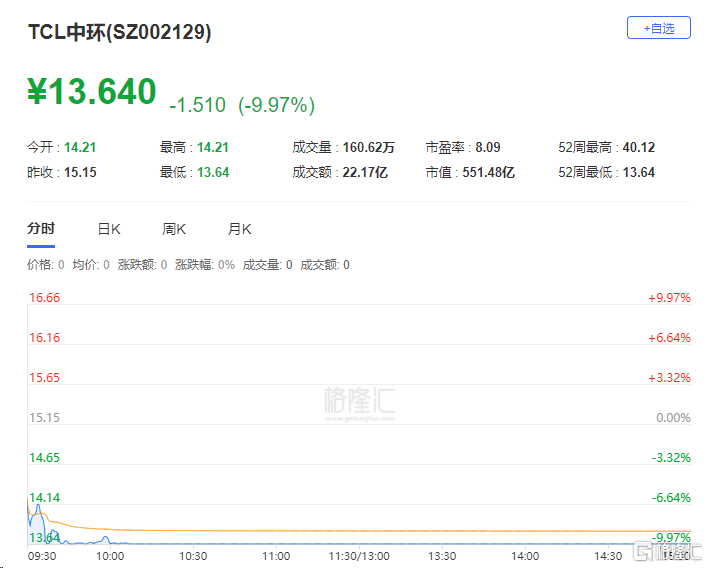Click the 成交额: 0 chart readout
The image size is (708, 568).
[x=325, y=265]
